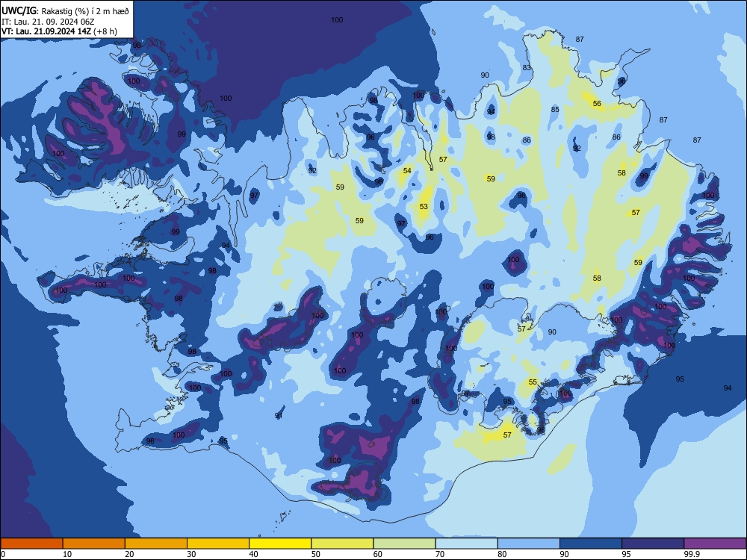Click the '91' humidity value on the map
This screenshot has width=747, height=560.
click(x=279, y=416)
